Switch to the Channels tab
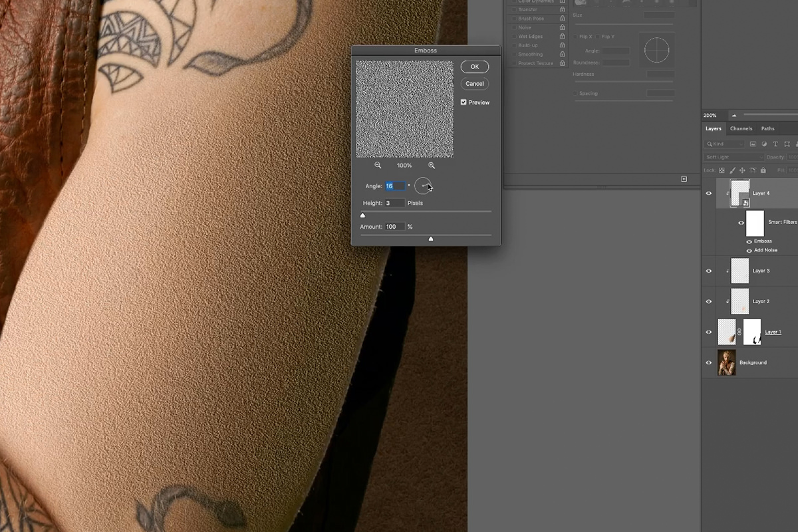Screen dimensions: 798x532 point(741,128)
